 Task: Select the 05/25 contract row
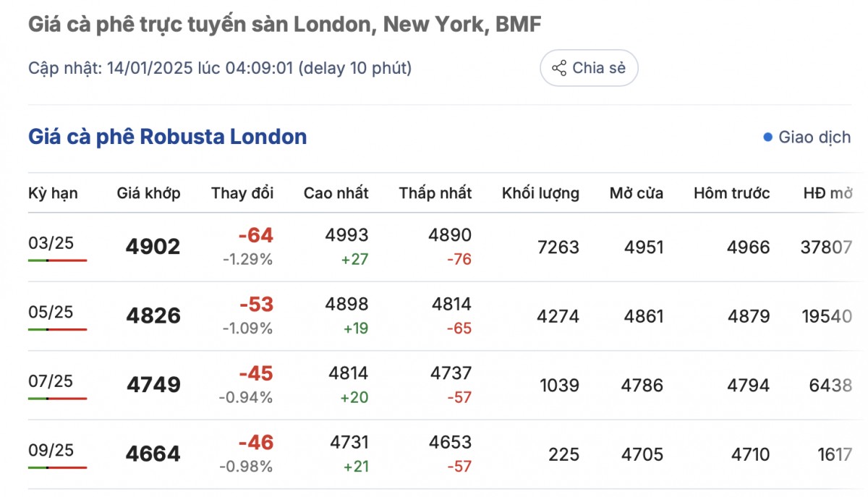434,315
